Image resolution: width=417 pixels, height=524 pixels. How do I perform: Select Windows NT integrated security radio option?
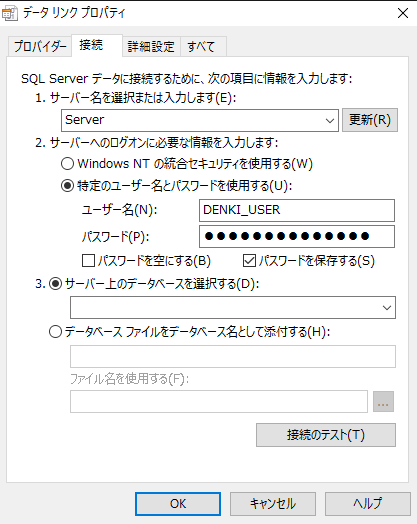coord(67,164)
